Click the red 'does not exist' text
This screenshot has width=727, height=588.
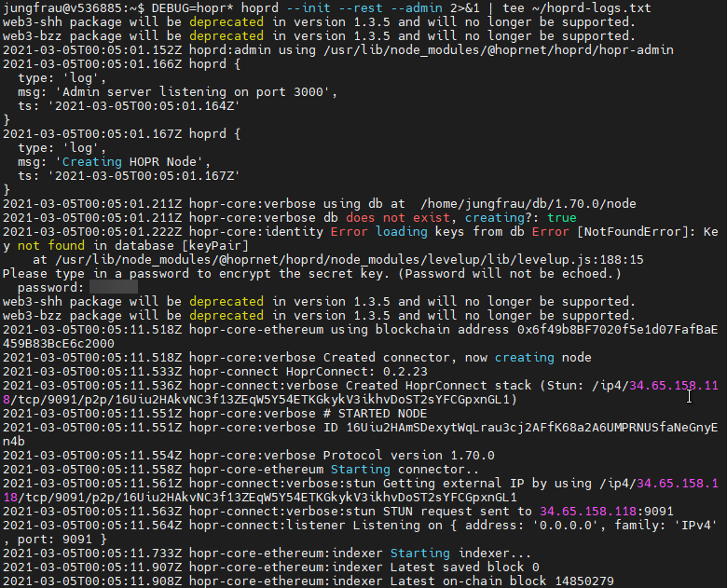point(398,217)
